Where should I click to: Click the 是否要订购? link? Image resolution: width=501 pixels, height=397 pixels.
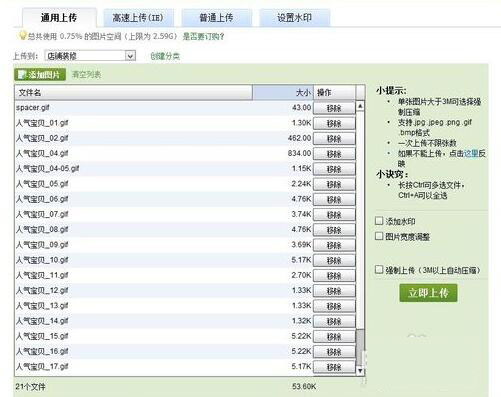(203, 36)
